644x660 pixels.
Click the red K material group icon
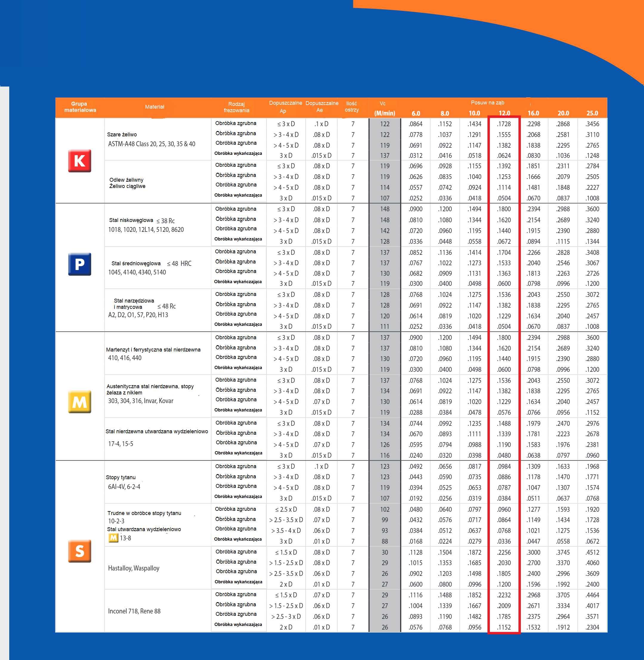point(80,161)
